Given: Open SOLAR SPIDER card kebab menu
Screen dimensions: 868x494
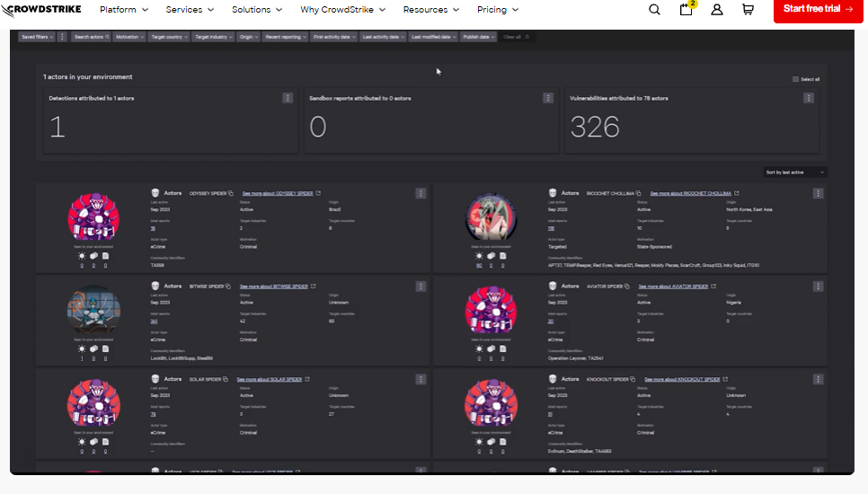Looking at the screenshot, I should (421, 379).
